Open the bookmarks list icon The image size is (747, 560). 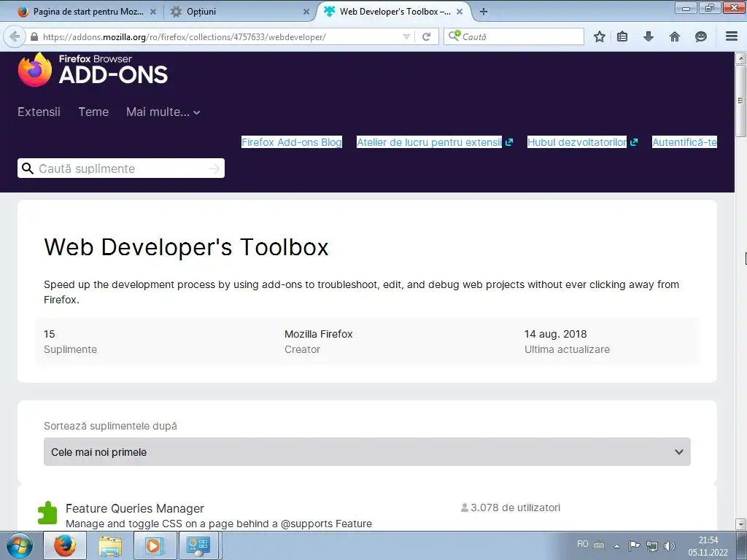622,36
